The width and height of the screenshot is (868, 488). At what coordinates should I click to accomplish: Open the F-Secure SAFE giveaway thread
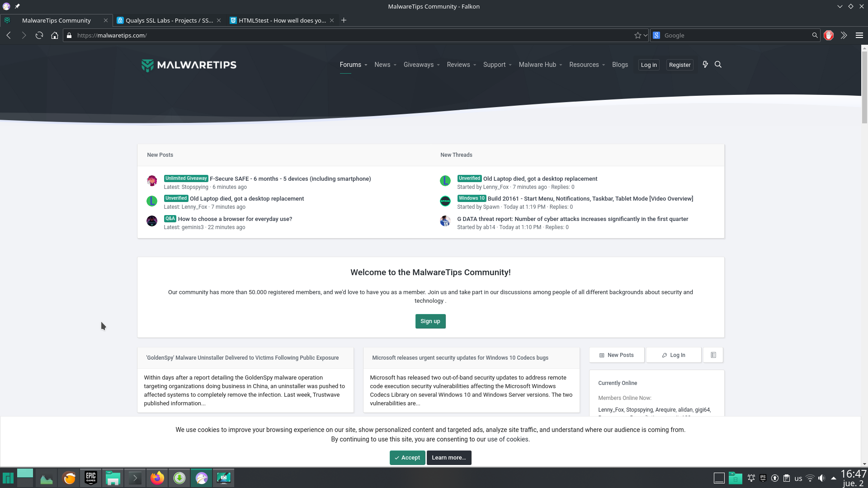(x=290, y=179)
